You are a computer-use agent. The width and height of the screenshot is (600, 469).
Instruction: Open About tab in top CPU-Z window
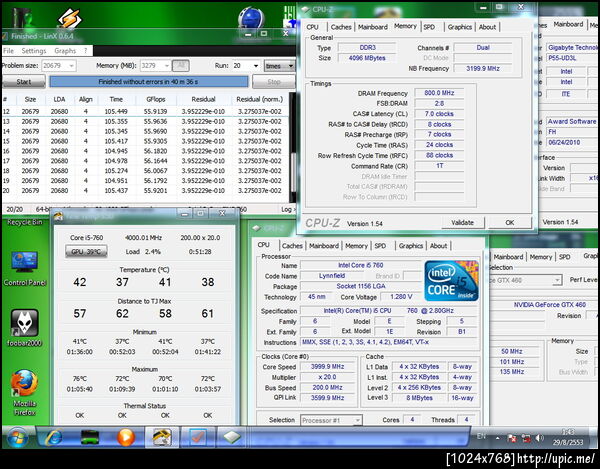487,27
